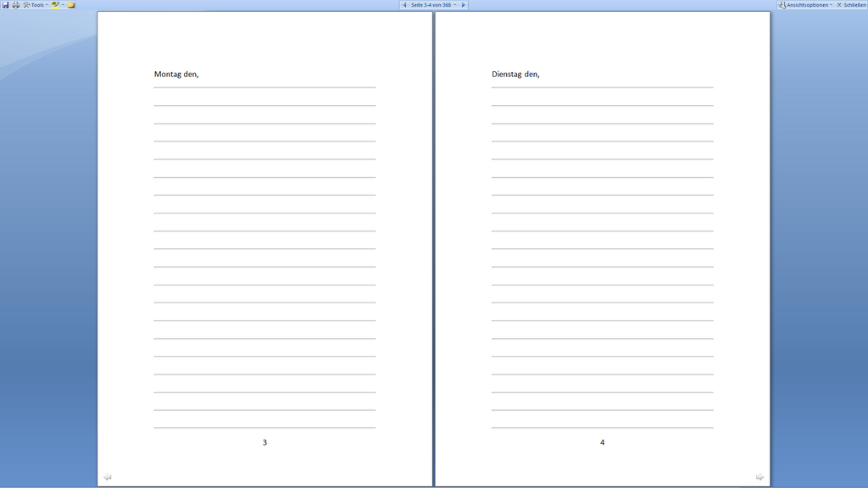868x488 pixels.
Task: Click the printer icon to print
Action: [x=15, y=4]
